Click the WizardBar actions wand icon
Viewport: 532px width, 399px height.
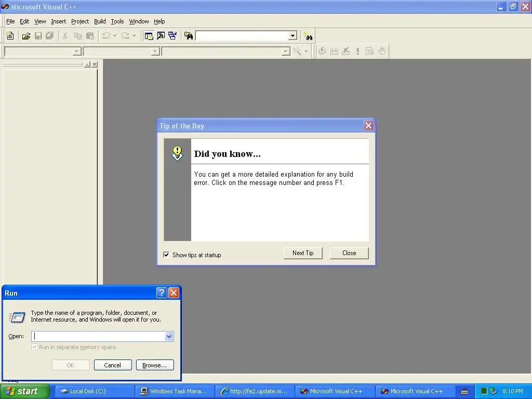298,51
